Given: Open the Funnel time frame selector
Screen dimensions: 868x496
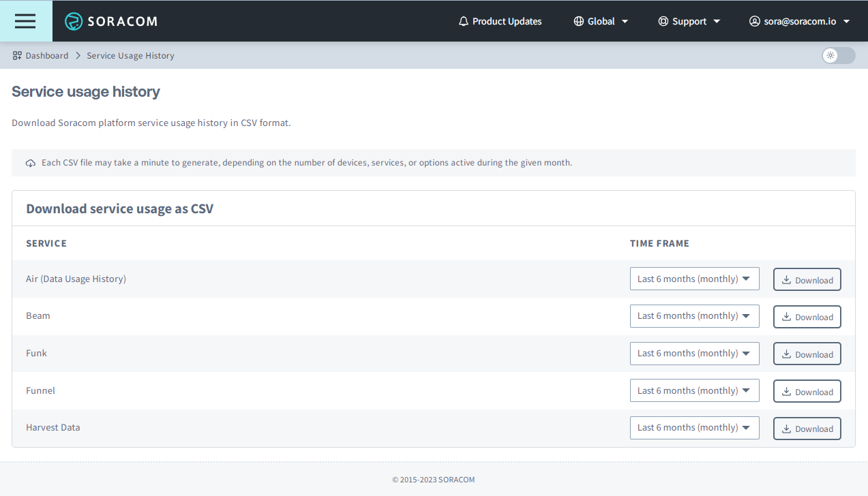Looking at the screenshot, I should [694, 390].
